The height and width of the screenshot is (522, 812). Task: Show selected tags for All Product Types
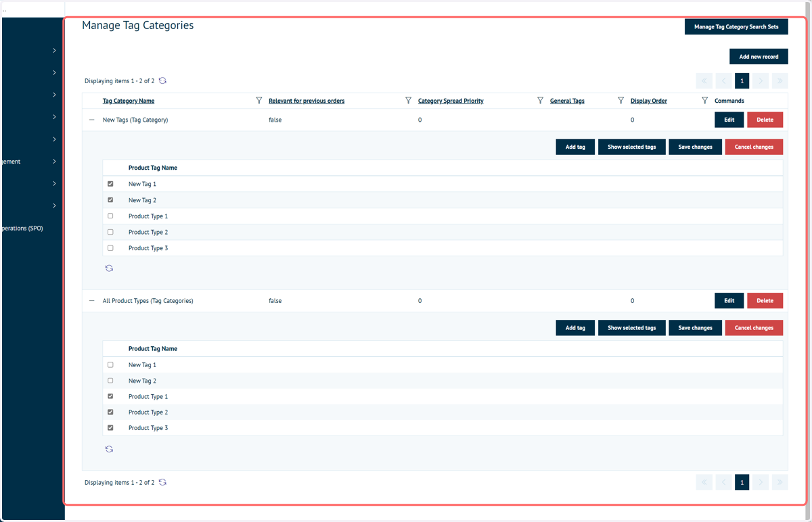[631, 328]
